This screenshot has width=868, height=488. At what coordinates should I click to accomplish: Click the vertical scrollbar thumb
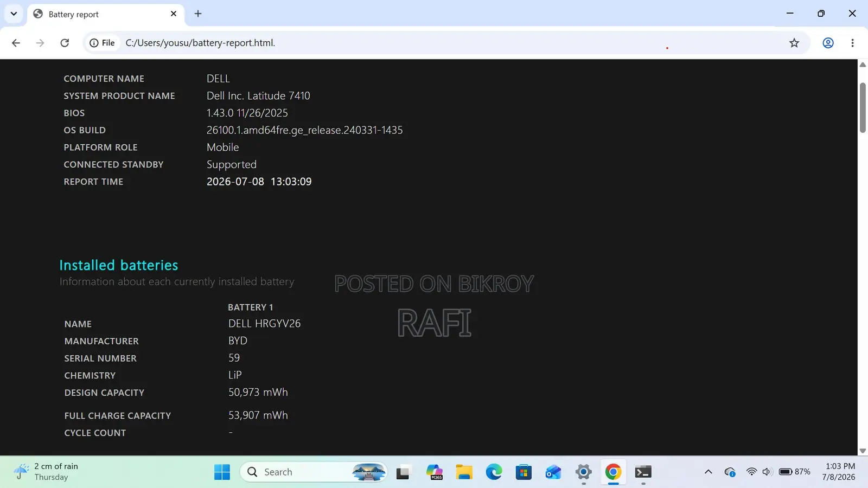tap(863, 107)
